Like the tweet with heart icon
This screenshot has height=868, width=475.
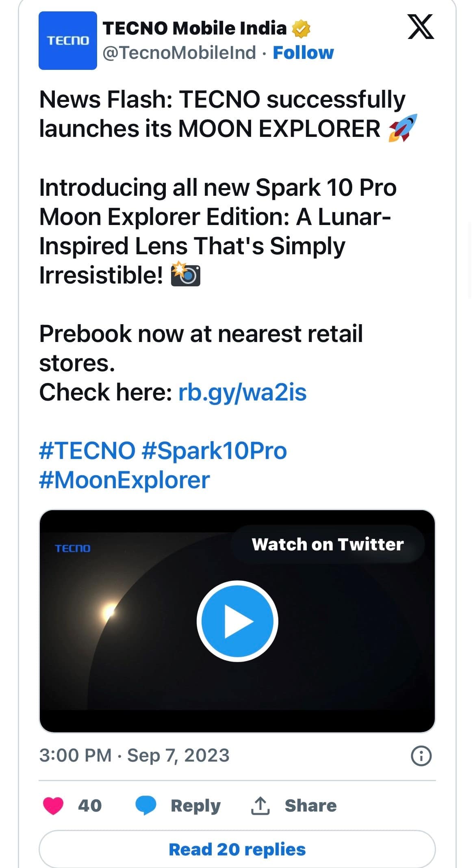53,805
